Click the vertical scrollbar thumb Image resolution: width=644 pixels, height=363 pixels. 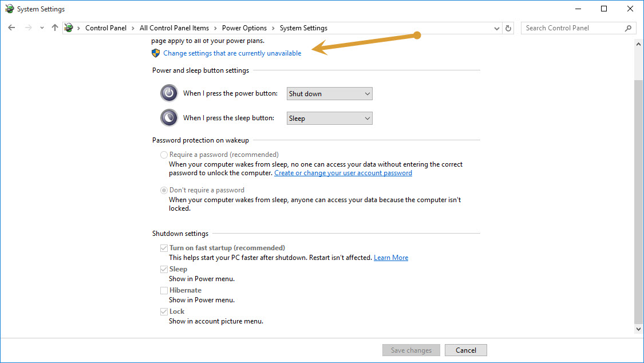[x=638, y=201]
